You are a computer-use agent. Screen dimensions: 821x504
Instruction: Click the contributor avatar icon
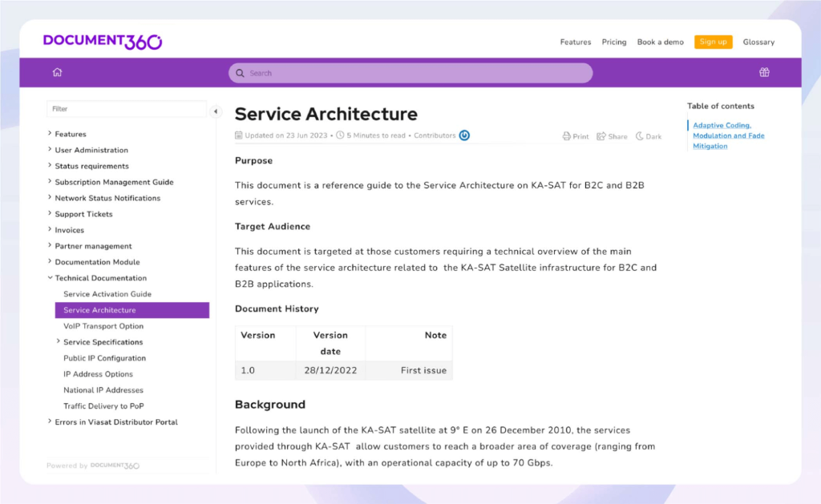[x=464, y=135]
